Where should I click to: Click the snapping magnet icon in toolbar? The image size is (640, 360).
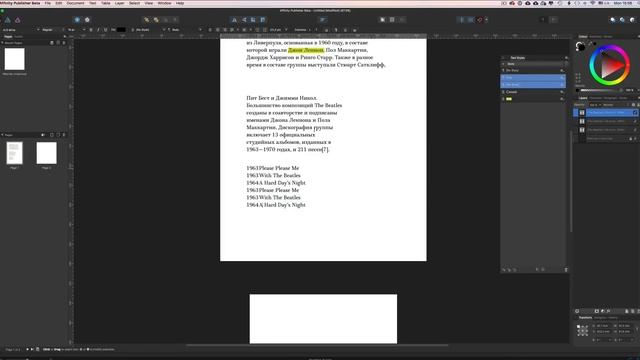point(480,20)
